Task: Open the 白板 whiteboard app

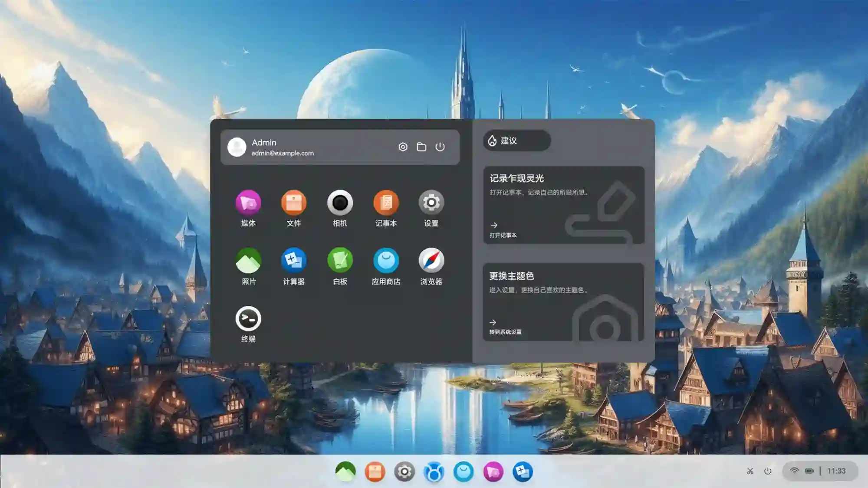Action: (x=340, y=261)
